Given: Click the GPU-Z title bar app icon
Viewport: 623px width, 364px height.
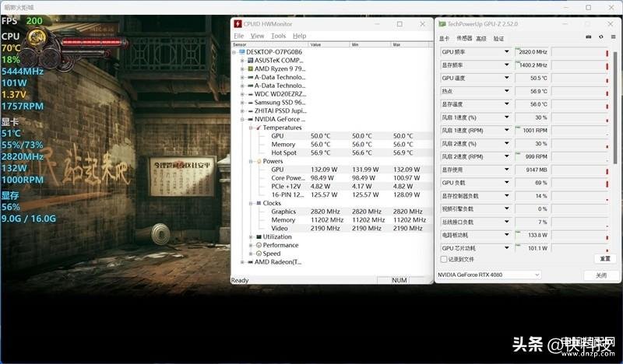Looking at the screenshot, I should 442,24.
